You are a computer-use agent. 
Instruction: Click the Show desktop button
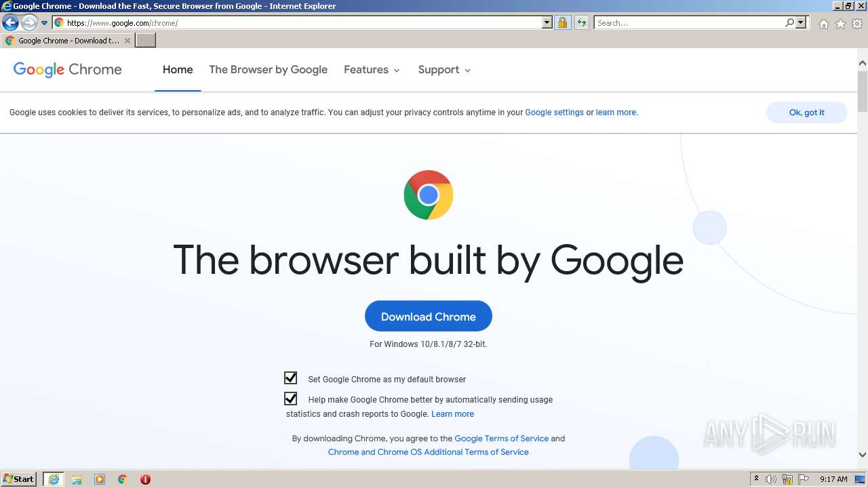pos(860,479)
